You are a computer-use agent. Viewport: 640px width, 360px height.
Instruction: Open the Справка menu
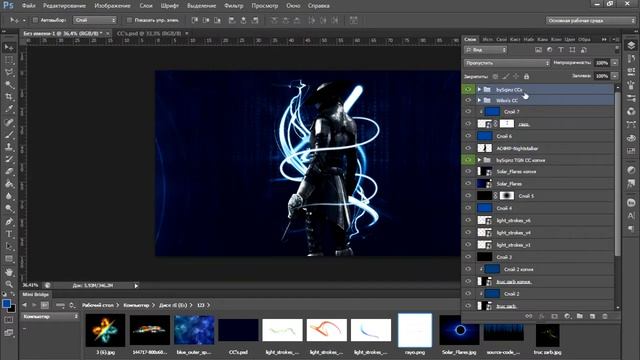click(319, 6)
